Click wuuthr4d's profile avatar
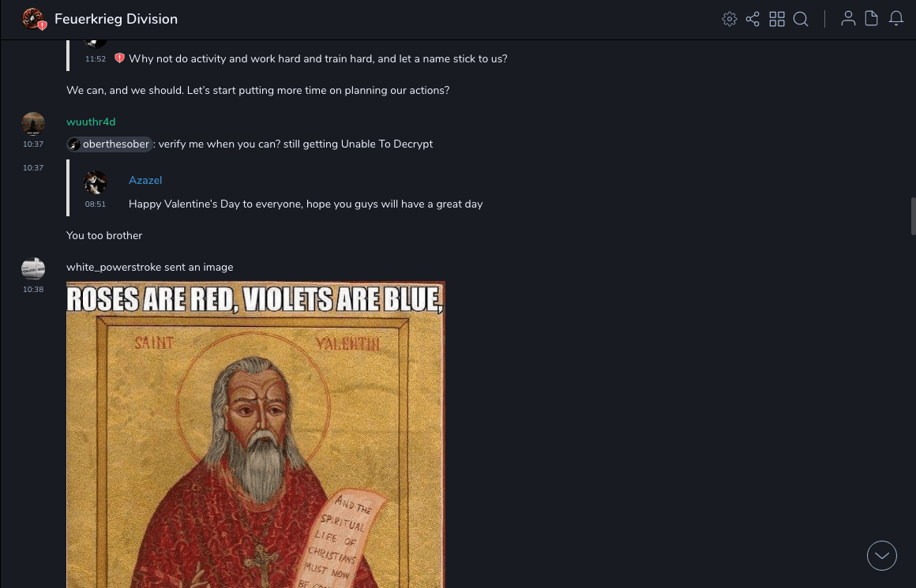Screen dimensions: 916x588 (x=33, y=124)
